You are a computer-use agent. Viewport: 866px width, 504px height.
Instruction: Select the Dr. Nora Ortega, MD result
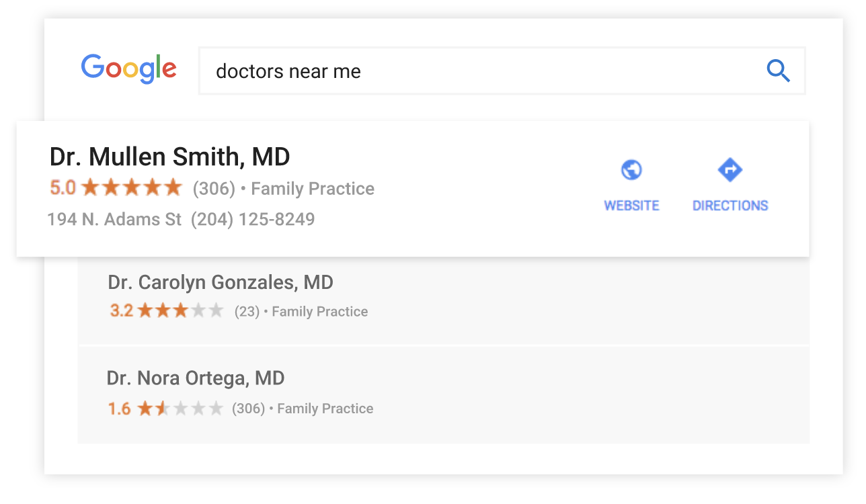click(x=196, y=378)
